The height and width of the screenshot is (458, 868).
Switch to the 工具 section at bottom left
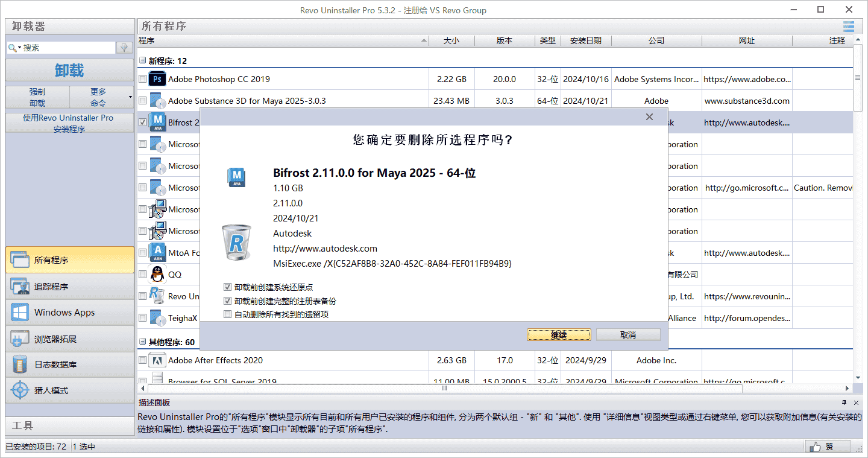click(22, 425)
